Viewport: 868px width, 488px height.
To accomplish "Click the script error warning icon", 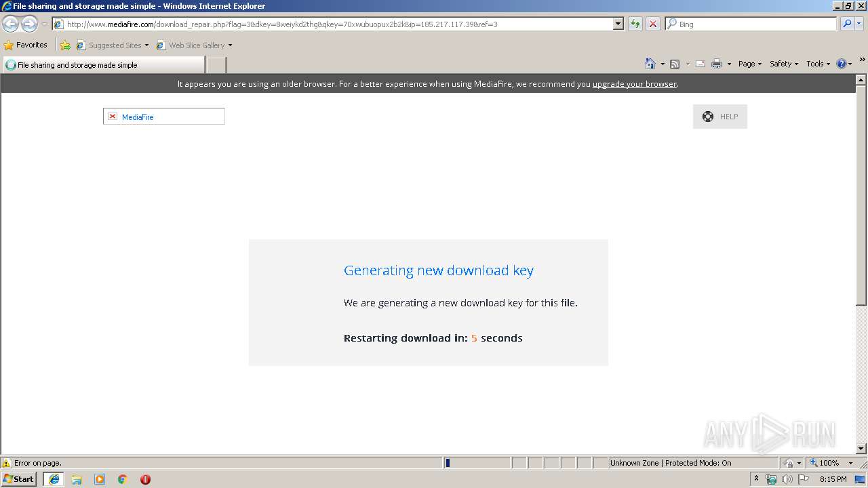I will (7, 463).
